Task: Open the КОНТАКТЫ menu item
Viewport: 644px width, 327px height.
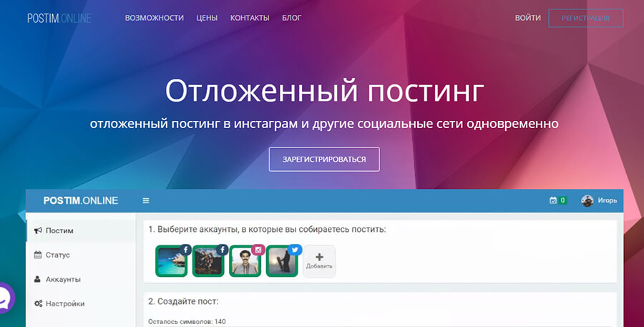Action: click(250, 18)
